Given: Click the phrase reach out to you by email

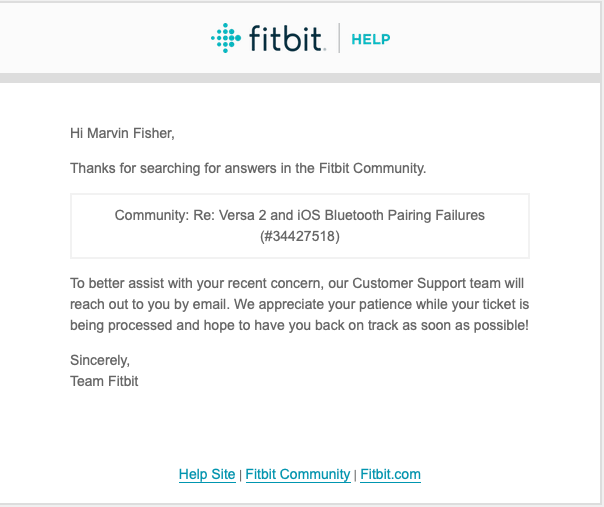Looking at the screenshot, I should pyautogui.click(x=150, y=304).
